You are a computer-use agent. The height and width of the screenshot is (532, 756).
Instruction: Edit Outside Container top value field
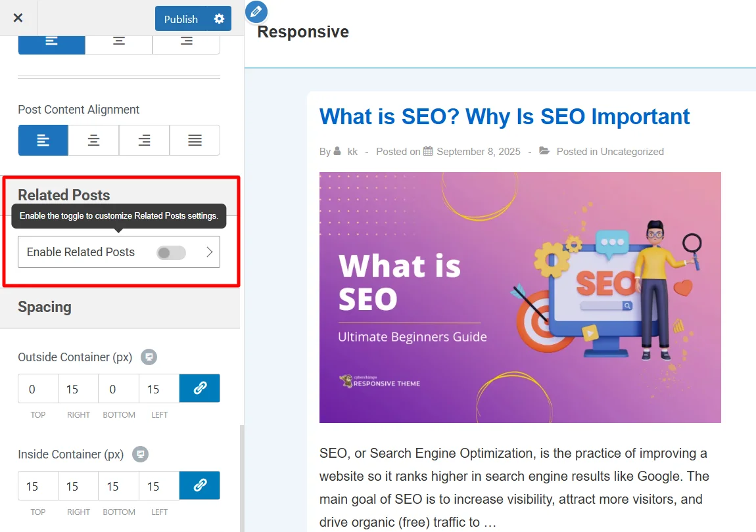point(38,389)
